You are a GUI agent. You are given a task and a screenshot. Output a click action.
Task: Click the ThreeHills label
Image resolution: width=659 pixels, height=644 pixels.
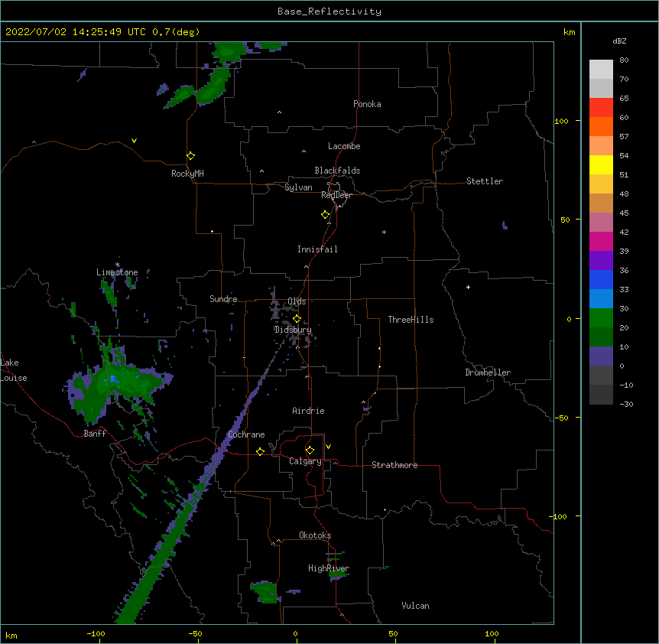tap(411, 320)
